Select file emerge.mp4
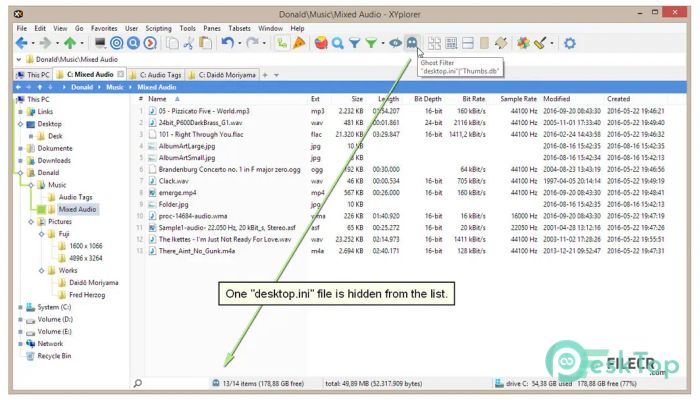 pyautogui.click(x=177, y=192)
